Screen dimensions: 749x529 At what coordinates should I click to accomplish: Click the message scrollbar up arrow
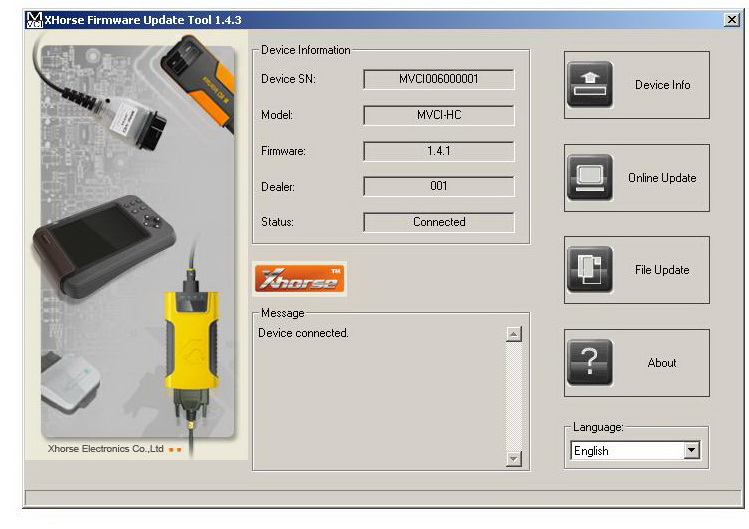tap(514, 334)
